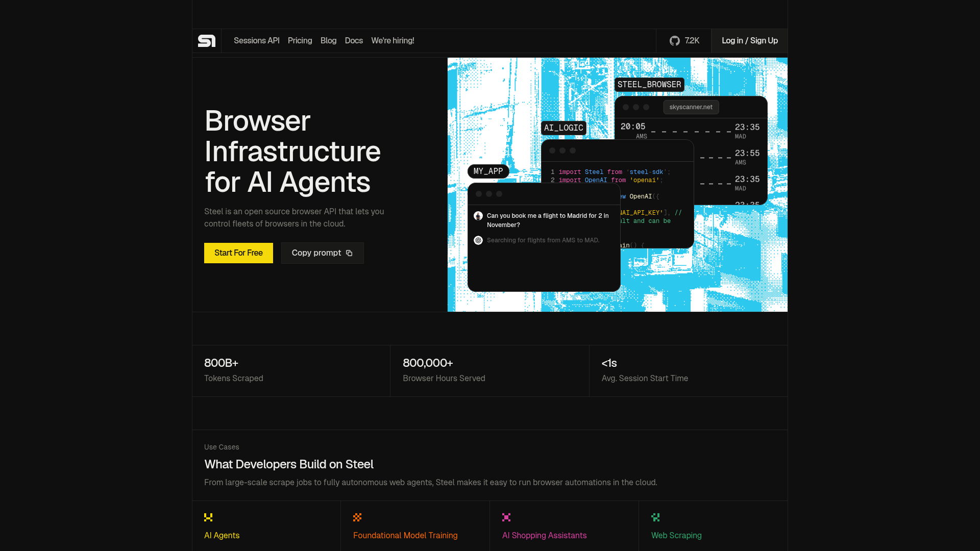Open the Web Scraping use case
980x551 pixels.
point(676,535)
